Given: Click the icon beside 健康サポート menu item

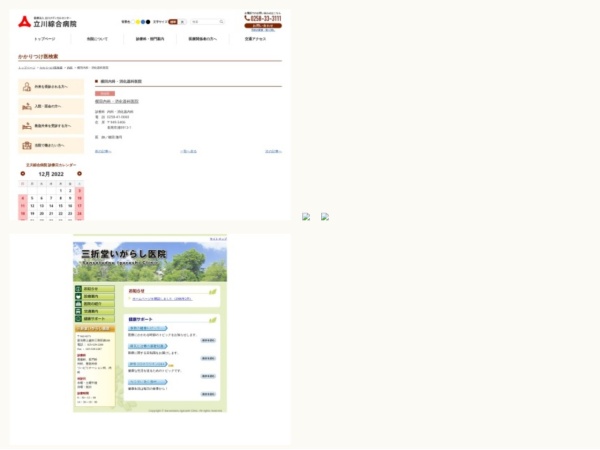Looking at the screenshot, I should (78, 319).
